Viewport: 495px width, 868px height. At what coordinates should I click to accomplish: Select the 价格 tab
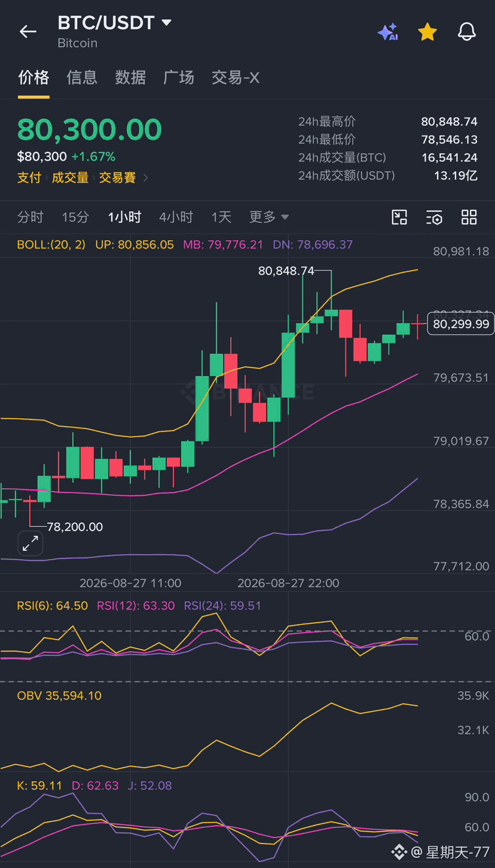pos(33,77)
